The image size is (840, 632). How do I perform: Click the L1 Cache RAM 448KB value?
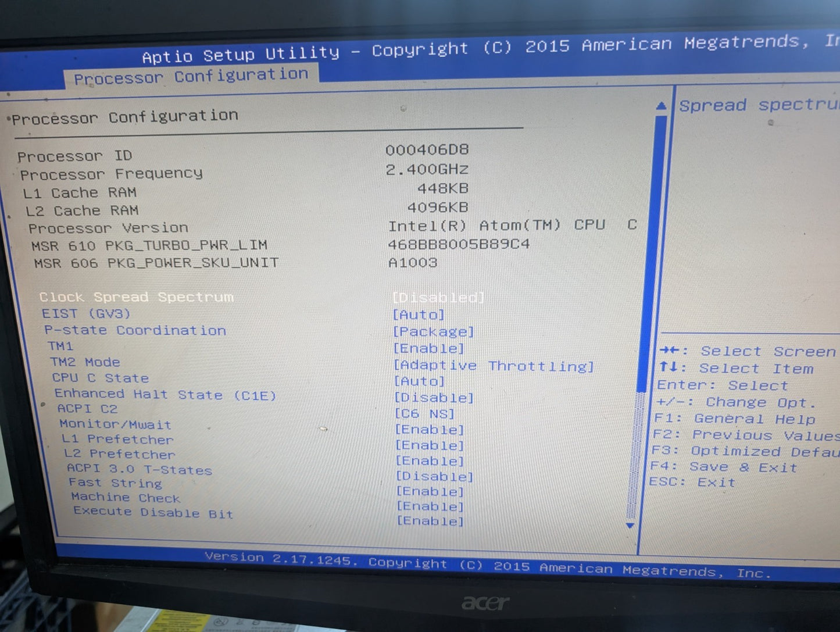(442, 188)
